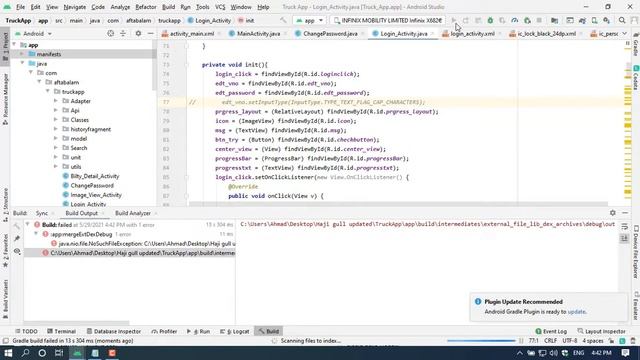This screenshot has width=640, height=360.
Task: Open the Analyze menu
Action: (x=120, y=7)
